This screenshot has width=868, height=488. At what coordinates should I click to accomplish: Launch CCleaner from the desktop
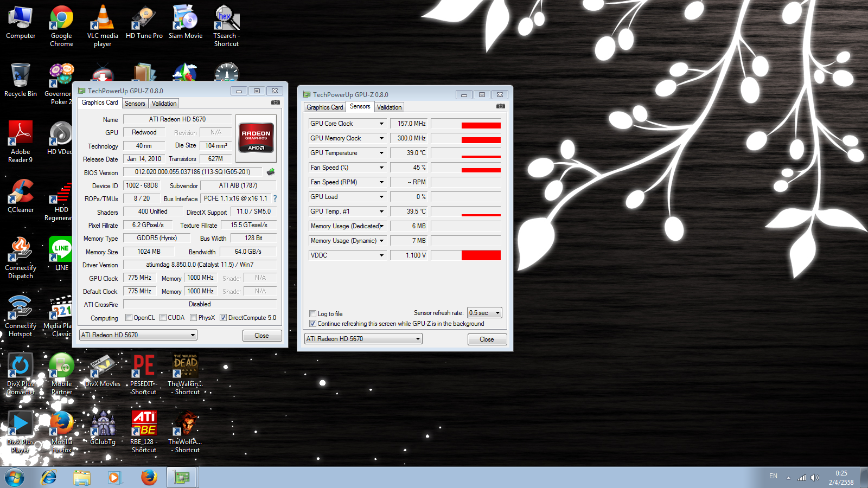(x=21, y=196)
